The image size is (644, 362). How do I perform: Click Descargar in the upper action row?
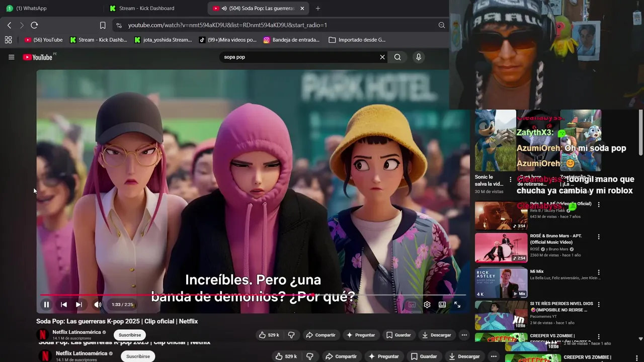[x=437, y=335]
